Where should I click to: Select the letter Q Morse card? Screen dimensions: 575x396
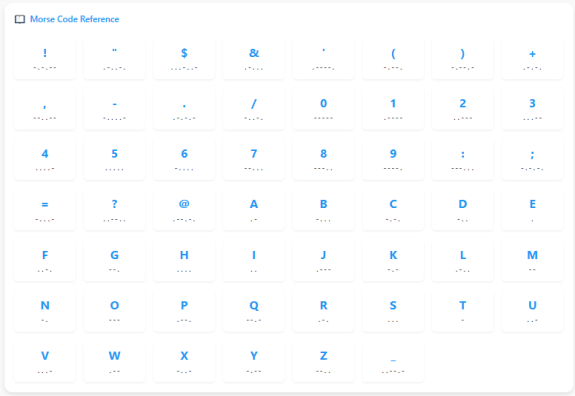coord(254,311)
